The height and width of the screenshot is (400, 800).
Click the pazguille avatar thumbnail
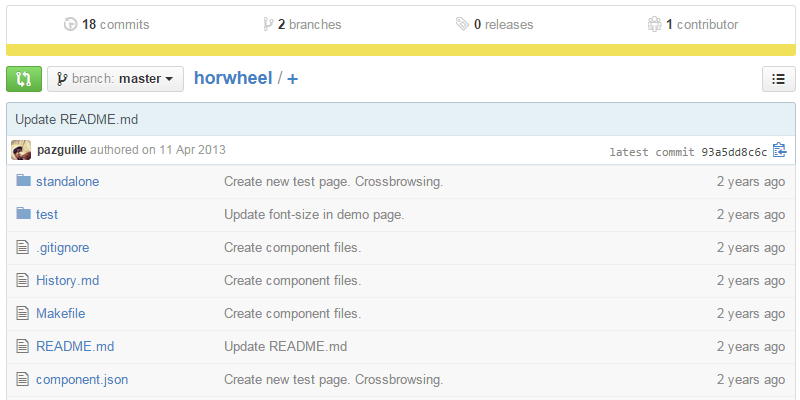pos(21,151)
